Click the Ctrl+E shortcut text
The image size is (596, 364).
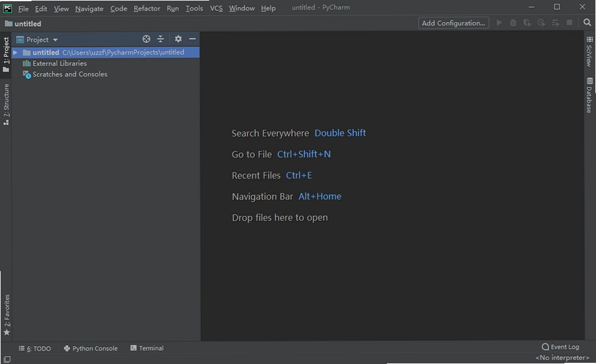299,175
